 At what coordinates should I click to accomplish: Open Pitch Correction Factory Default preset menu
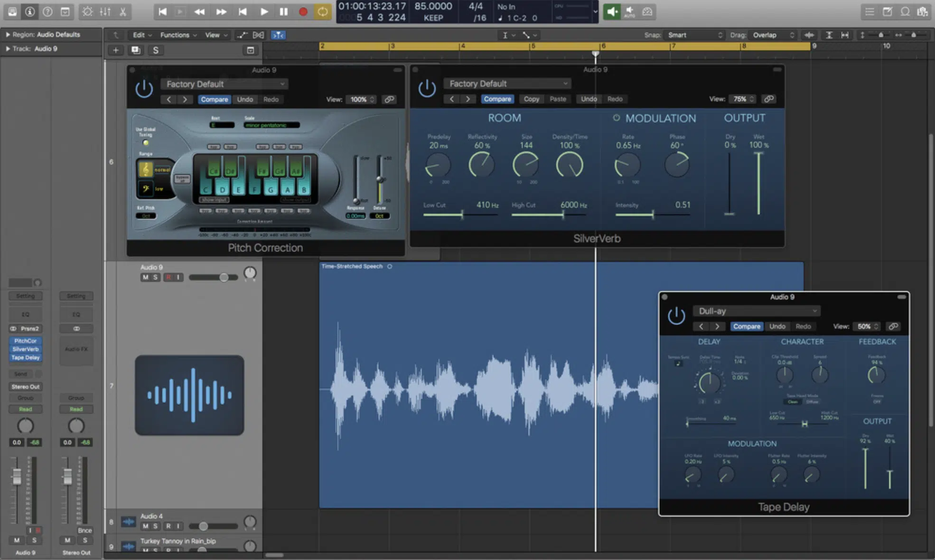click(224, 84)
